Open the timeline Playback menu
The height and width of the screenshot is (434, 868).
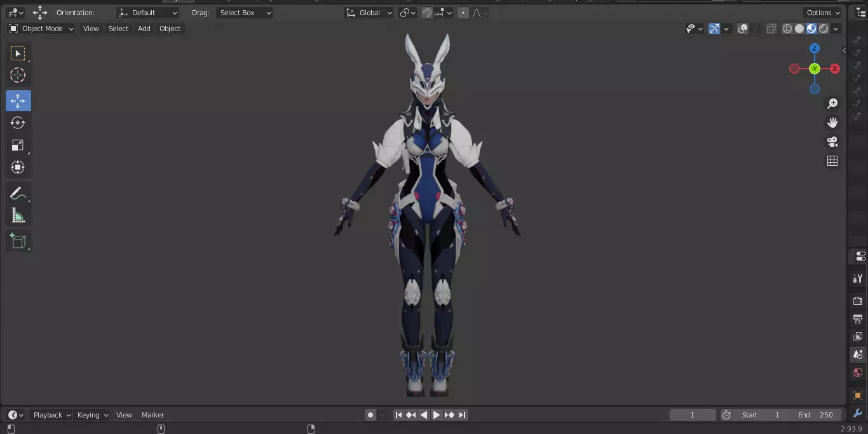coord(52,415)
